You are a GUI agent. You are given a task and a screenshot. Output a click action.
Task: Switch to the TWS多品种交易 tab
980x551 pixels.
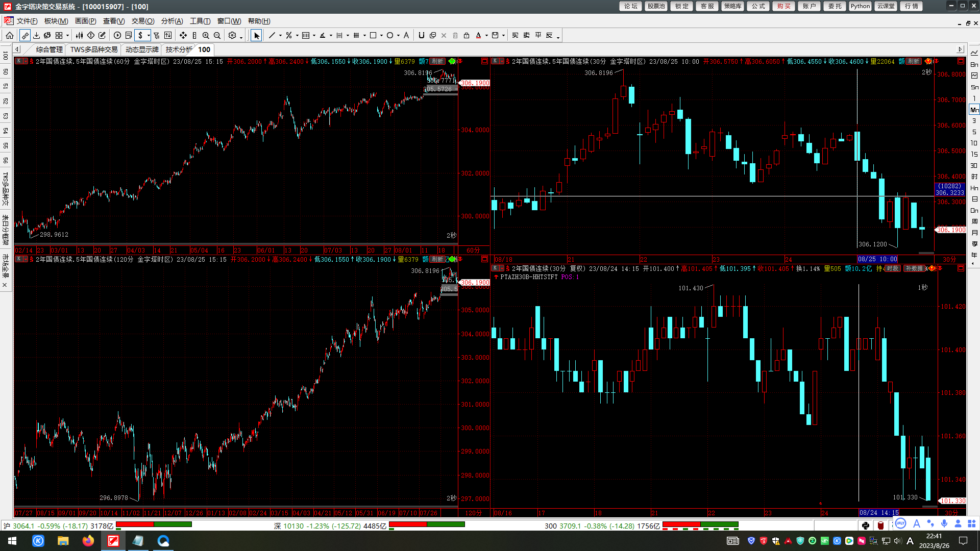pyautogui.click(x=94, y=49)
